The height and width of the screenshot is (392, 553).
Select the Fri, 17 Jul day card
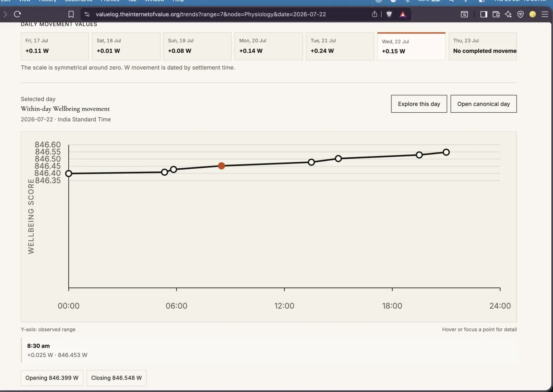point(55,46)
